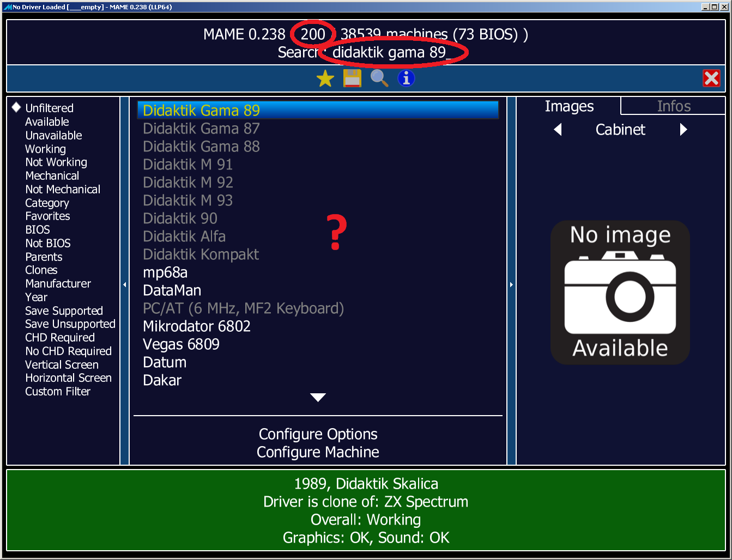Open Configure Options
The image size is (732, 560).
318,434
